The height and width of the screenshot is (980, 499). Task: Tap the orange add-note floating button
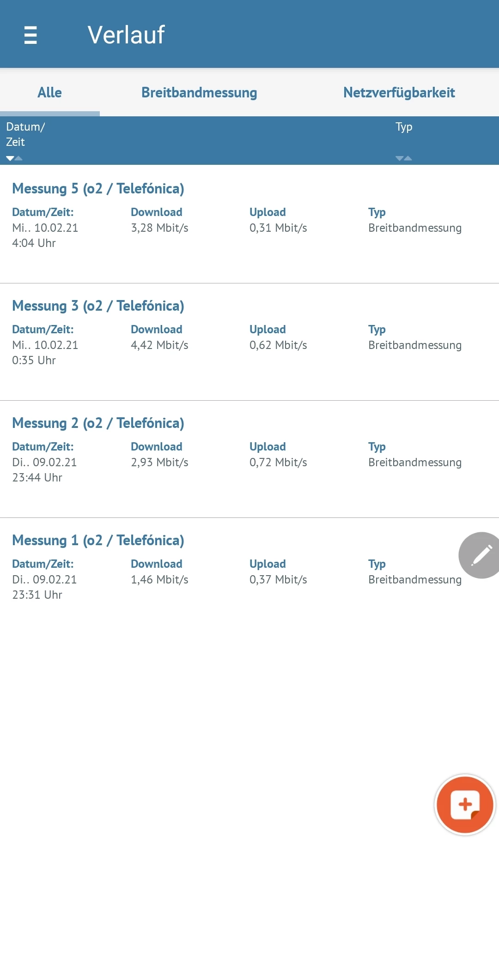[x=465, y=805]
